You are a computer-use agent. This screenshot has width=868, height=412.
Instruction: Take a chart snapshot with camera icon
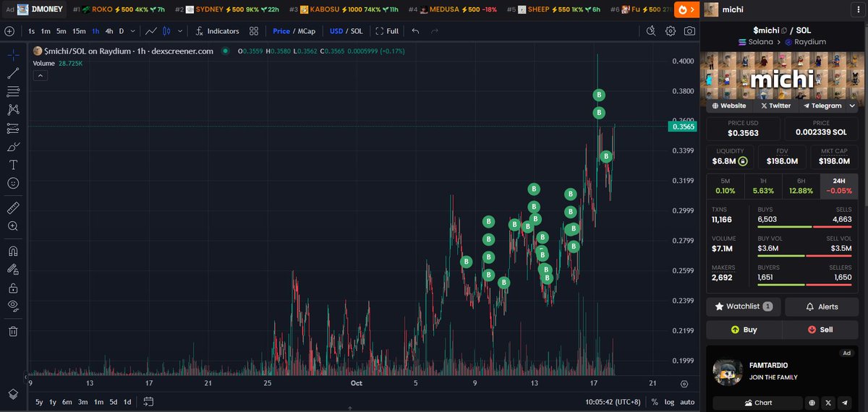point(690,31)
